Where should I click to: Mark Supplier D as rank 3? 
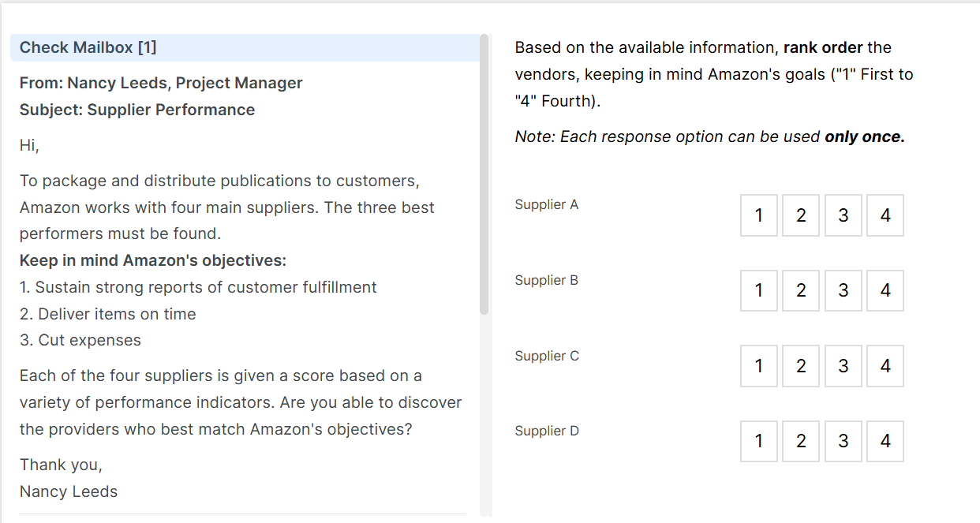coord(843,441)
